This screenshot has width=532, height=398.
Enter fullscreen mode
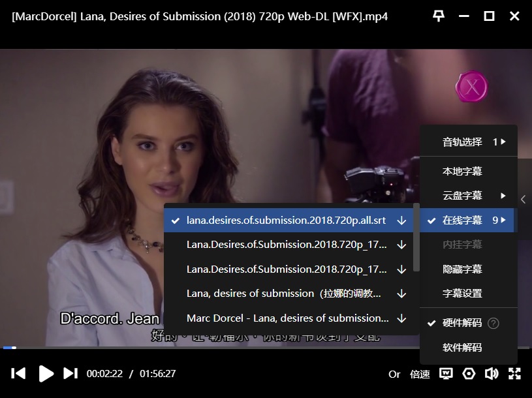[x=514, y=374]
